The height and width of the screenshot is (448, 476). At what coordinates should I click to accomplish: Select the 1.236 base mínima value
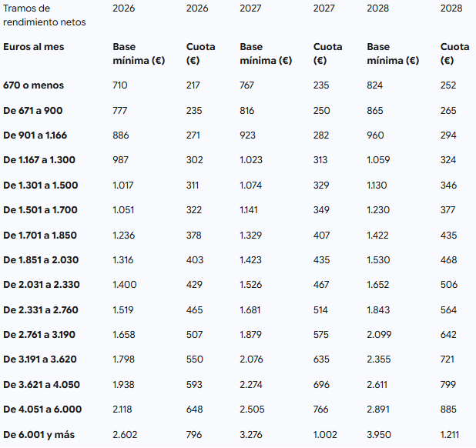point(125,235)
